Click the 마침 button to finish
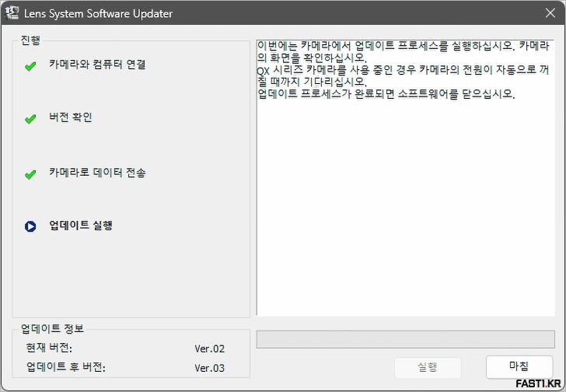The height and width of the screenshot is (392, 566). coord(519,367)
